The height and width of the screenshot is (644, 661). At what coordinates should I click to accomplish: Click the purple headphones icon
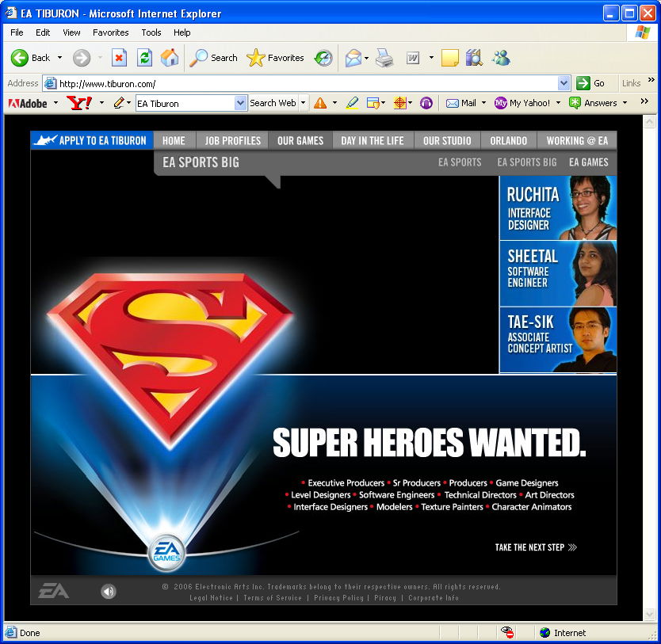pyautogui.click(x=426, y=103)
